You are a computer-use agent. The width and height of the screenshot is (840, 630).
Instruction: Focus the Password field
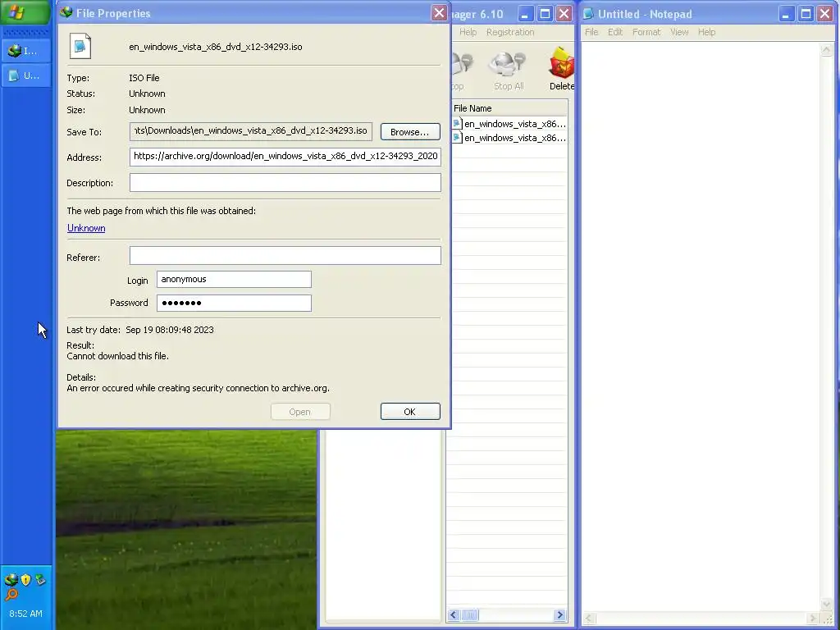pyautogui.click(x=234, y=303)
